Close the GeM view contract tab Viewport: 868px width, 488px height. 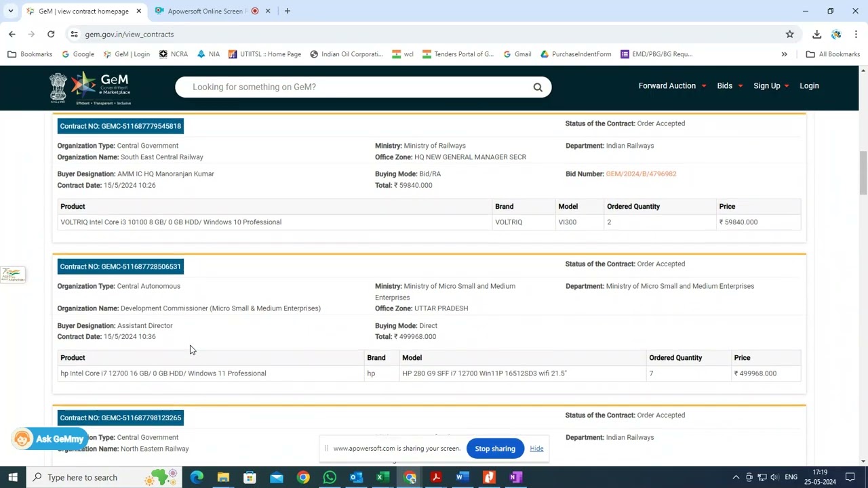point(139,11)
